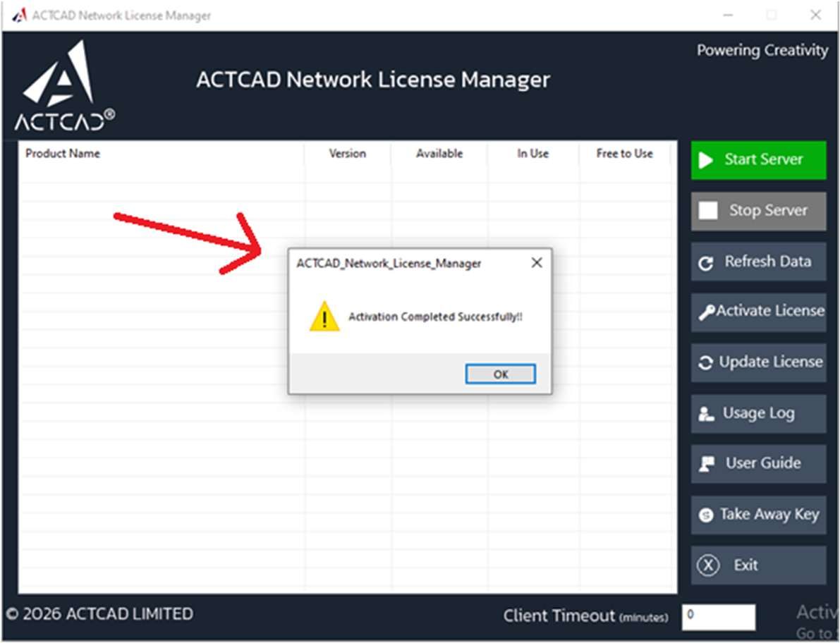Click the Refresh Data button
Screen dimensions: 840x643
pos(759,262)
